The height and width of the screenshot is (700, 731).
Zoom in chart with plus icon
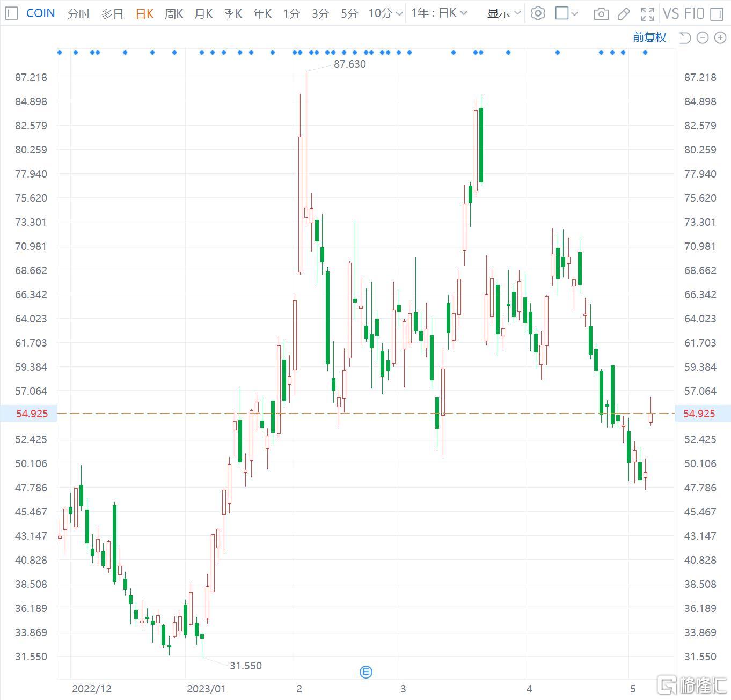(720, 38)
